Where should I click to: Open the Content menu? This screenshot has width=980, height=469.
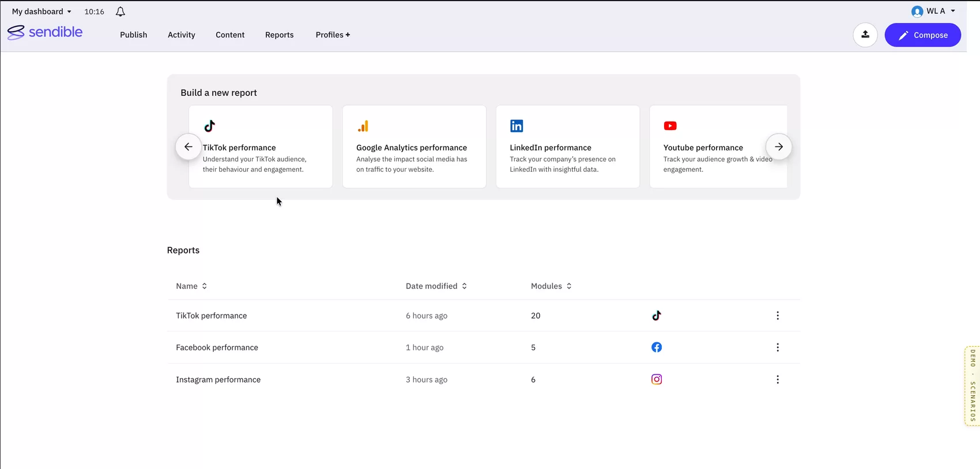(230, 35)
